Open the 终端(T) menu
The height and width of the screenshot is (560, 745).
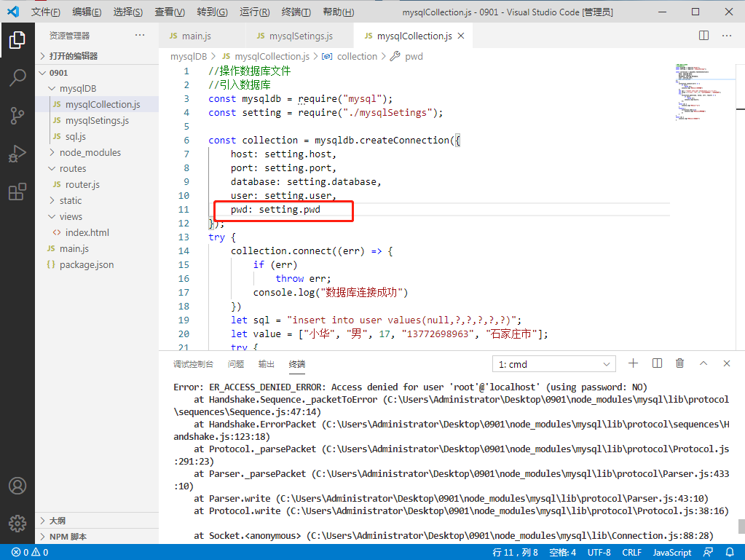296,12
